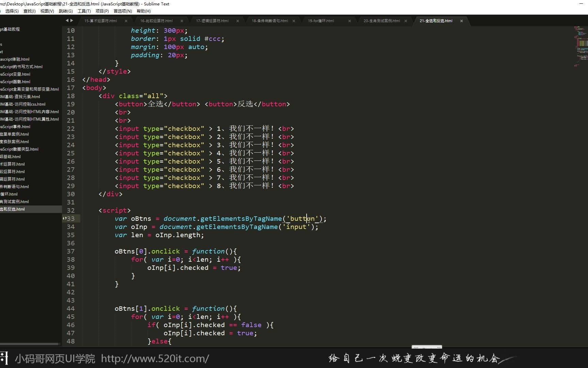Close the 21-全选和反选.html tab
Viewport: 588px width, 368px height.
point(461,21)
